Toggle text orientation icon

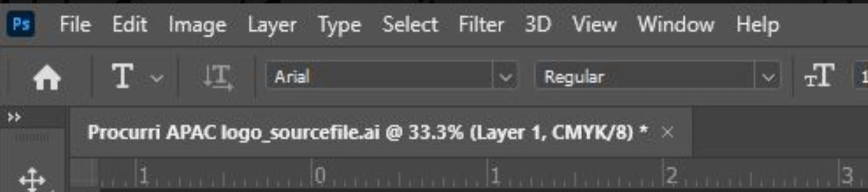coord(218,78)
